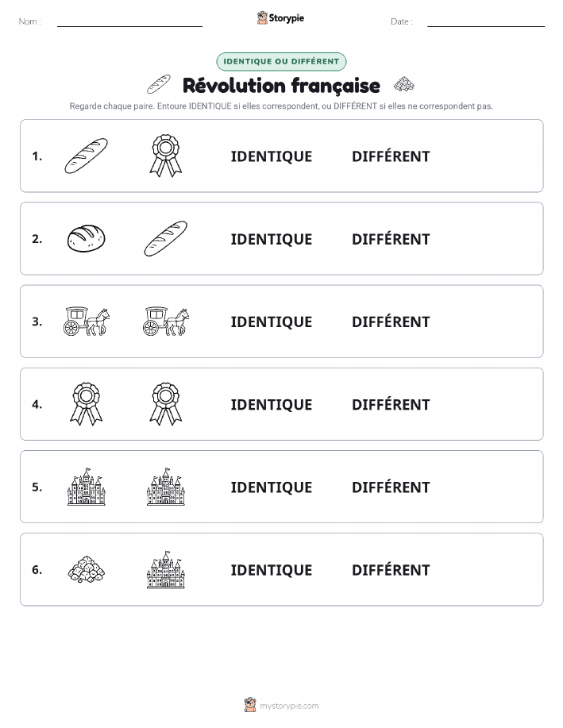This screenshot has height=728, width=563.
Task: Click the left rosette icon in row 4
Action: point(87,404)
